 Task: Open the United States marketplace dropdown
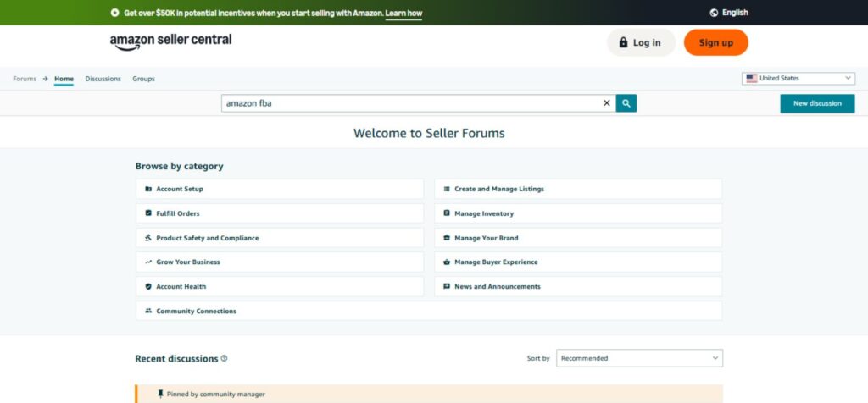[798, 79]
